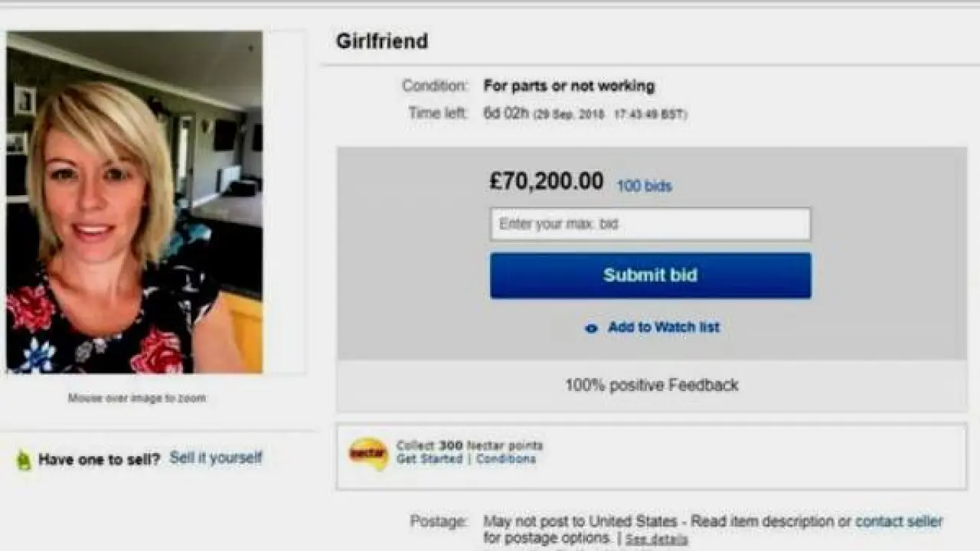Click the Girlfriend listing title
Screen dimensions: 980x551
[382, 41]
